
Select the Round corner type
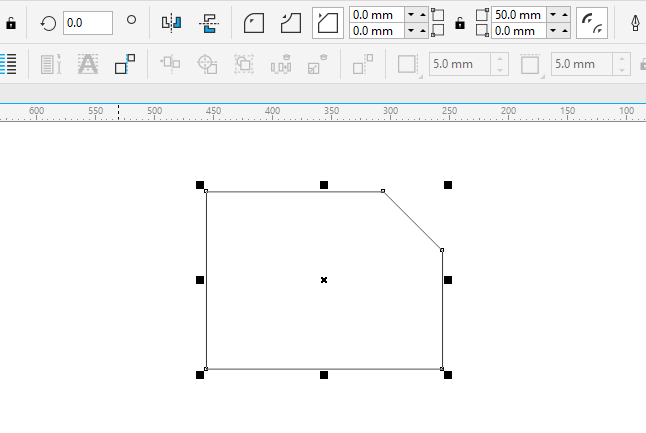[x=254, y=22]
